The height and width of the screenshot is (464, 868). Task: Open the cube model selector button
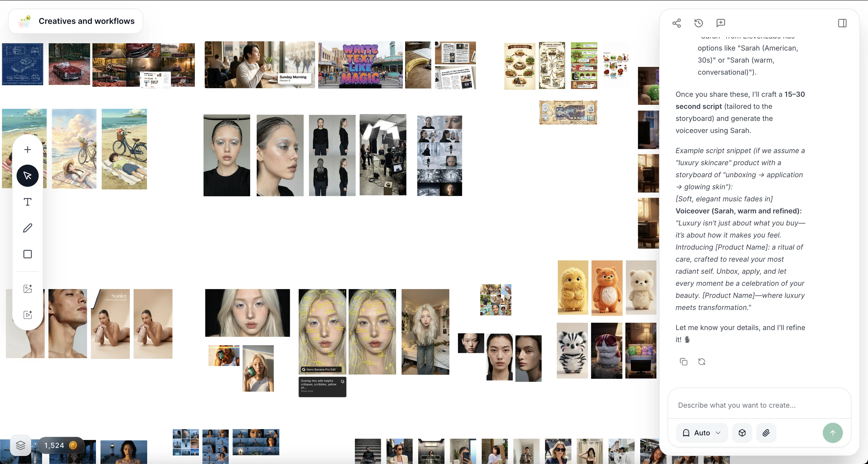coord(742,433)
